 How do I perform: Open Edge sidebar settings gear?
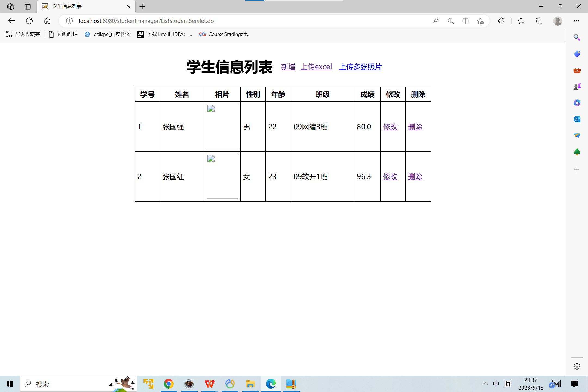pyautogui.click(x=577, y=367)
